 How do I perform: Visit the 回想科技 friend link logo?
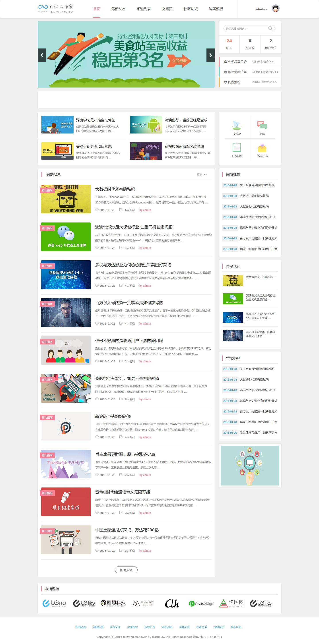113,603
